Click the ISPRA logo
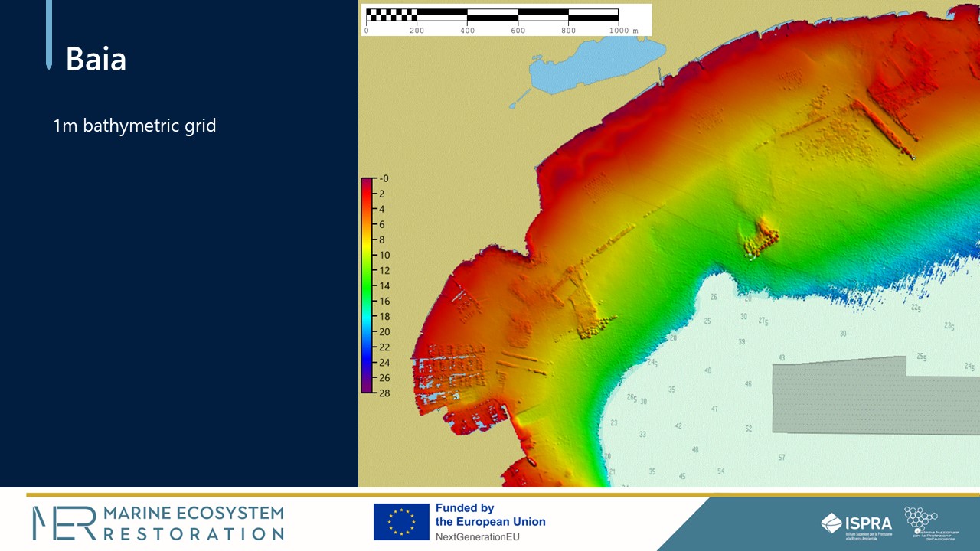This screenshot has width=980, height=551. (x=857, y=523)
